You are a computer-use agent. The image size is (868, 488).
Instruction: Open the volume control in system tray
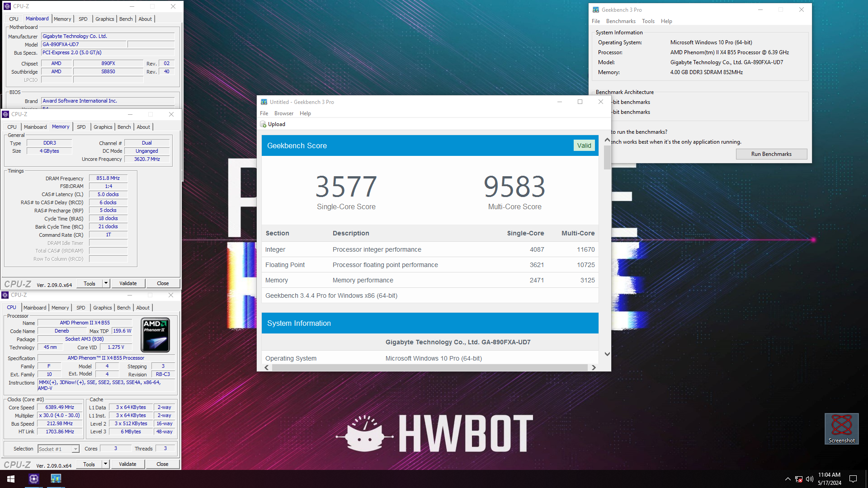[x=810, y=479]
